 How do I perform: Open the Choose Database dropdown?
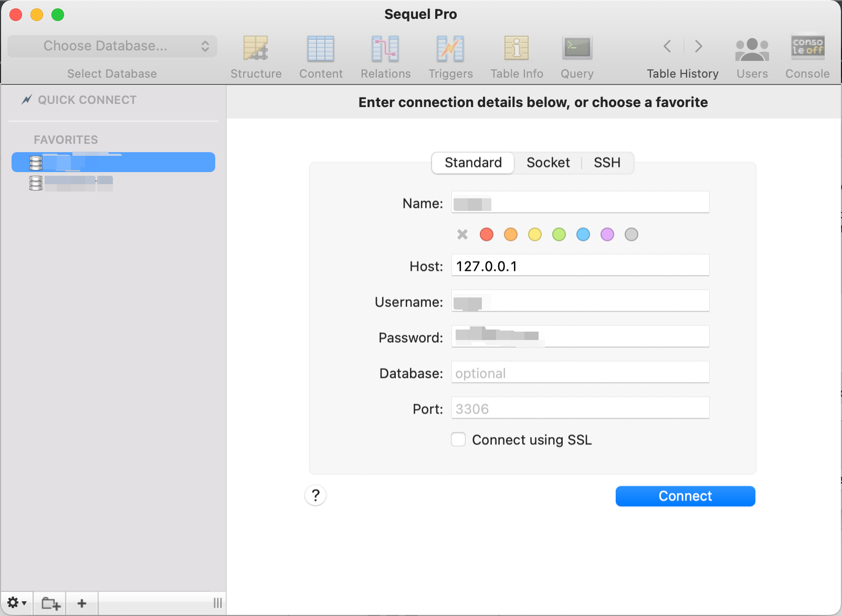pos(112,46)
